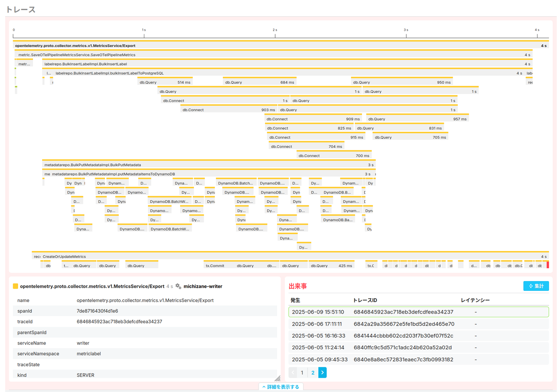This screenshot has width=557, height=392.
Task: Click the 2 s timeline marker
Action: pyautogui.click(x=275, y=30)
